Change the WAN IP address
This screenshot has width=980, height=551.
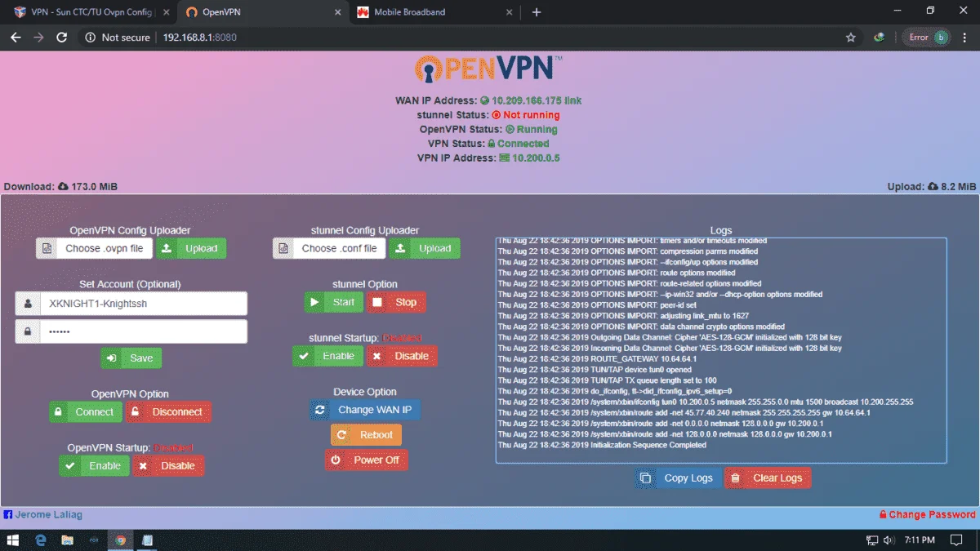tap(365, 410)
